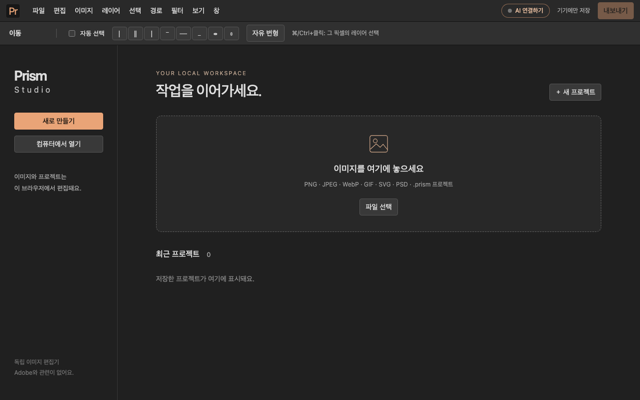Screen dimensions: 640x400
Task: Click the 컴퓨터에서 열기 button
Action: pos(59,144)
